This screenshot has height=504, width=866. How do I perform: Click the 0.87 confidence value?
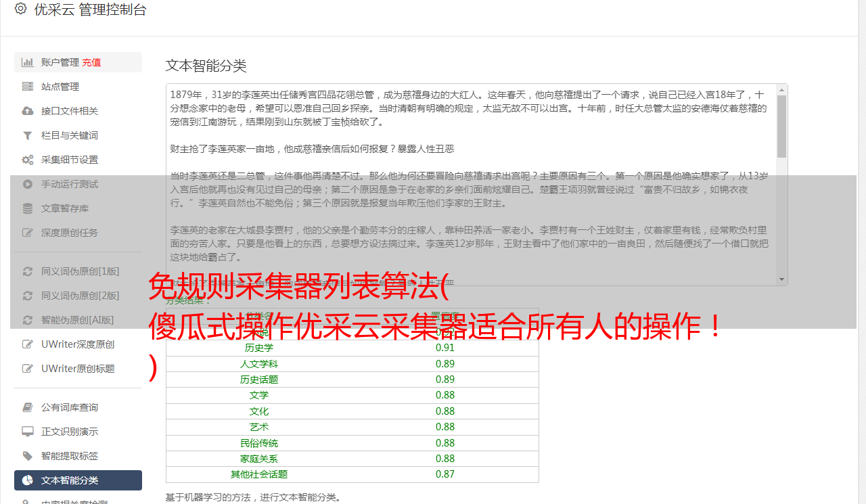tap(445, 474)
